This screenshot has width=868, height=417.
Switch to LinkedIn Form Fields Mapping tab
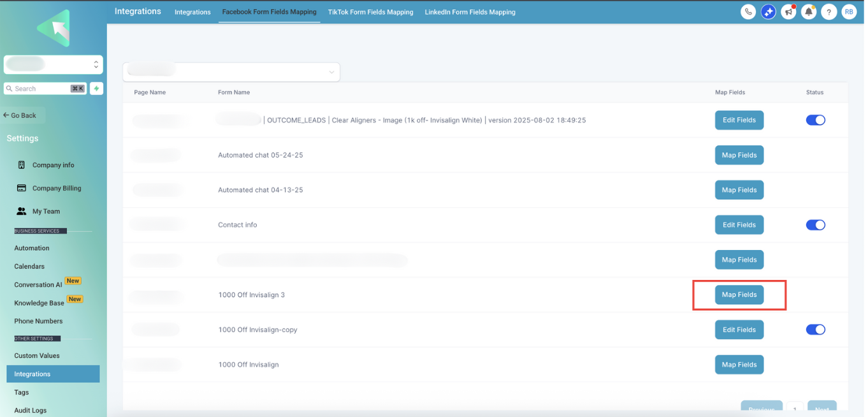tap(470, 12)
